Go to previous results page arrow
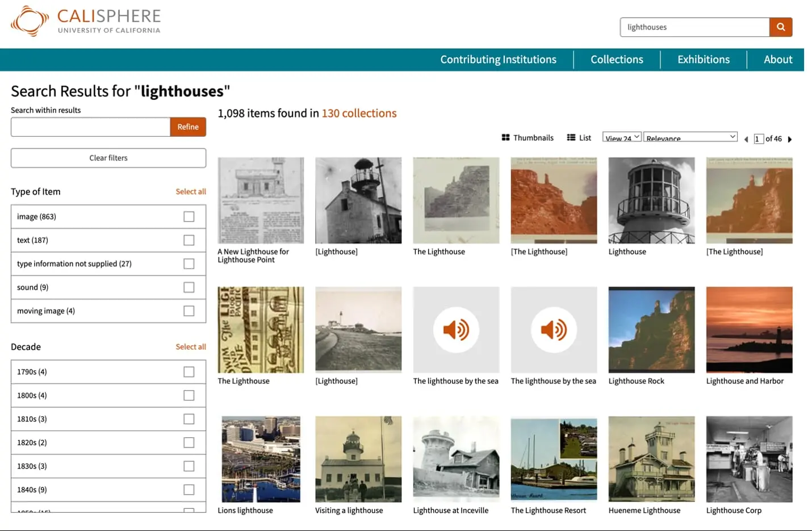812x531 pixels. pos(746,139)
